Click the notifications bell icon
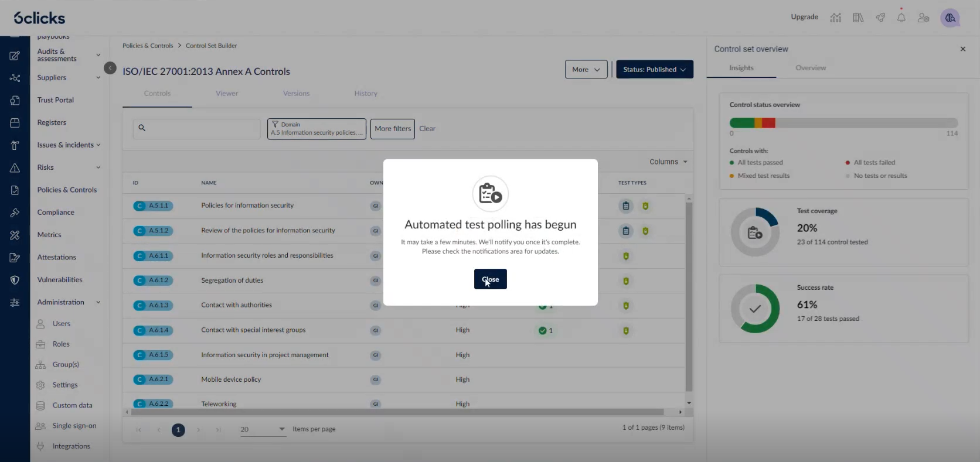The height and width of the screenshot is (462, 980). [901, 18]
